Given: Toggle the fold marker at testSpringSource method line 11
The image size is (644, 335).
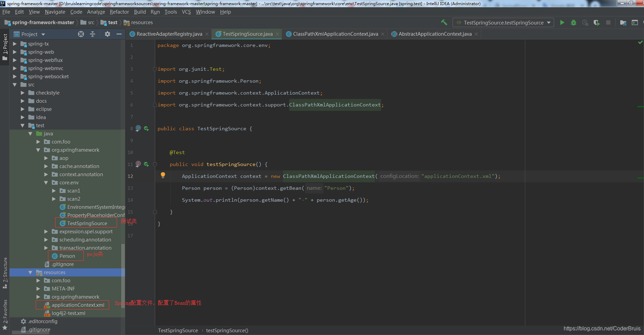Looking at the screenshot, I should tap(155, 164).
